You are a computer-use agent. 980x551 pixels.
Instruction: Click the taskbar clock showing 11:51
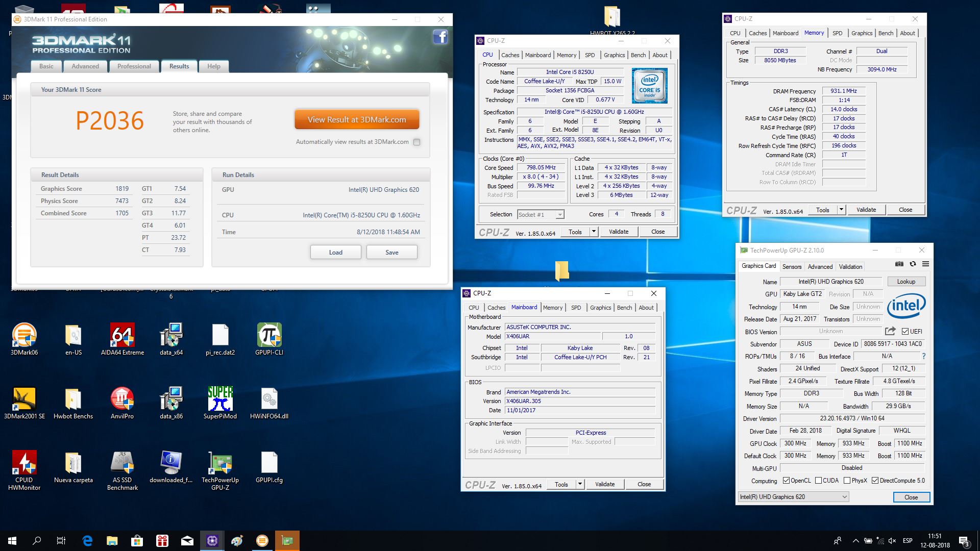click(935, 541)
